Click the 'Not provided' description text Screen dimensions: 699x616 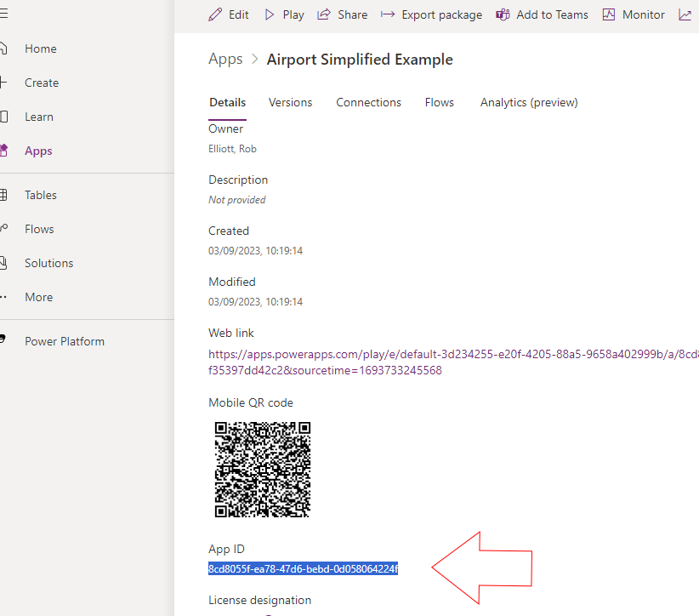(x=236, y=200)
